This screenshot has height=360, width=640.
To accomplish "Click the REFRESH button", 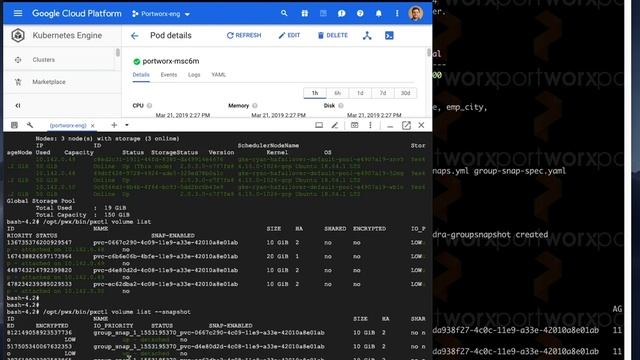I will click(244, 36).
